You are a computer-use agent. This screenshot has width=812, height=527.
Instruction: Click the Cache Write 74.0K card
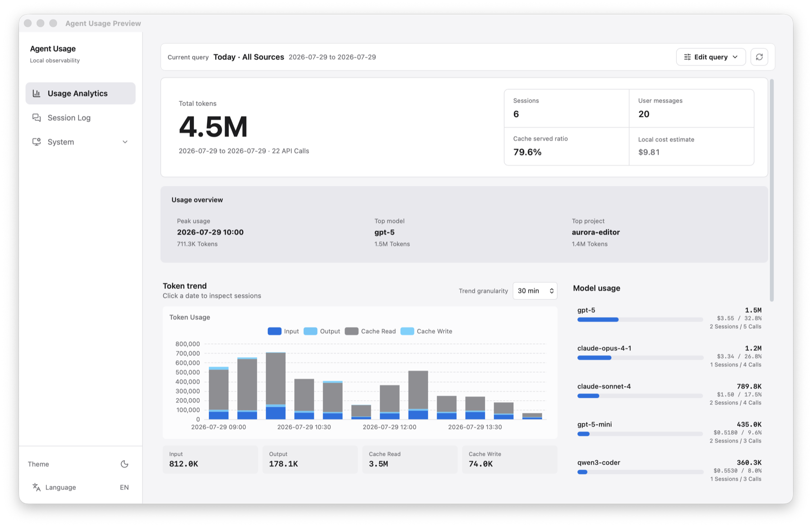(x=510, y=459)
